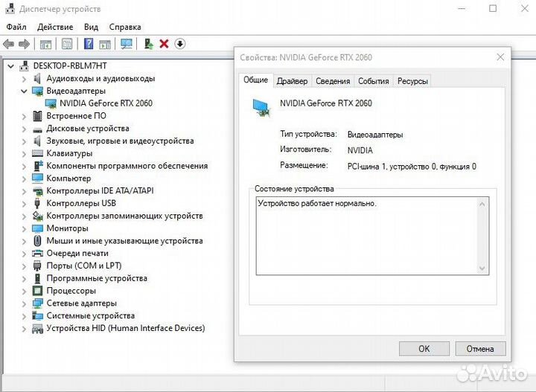The height and width of the screenshot is (392, 536).
Task: Click the Порты (COM и LPT) icon
Action: click(37, 266)
